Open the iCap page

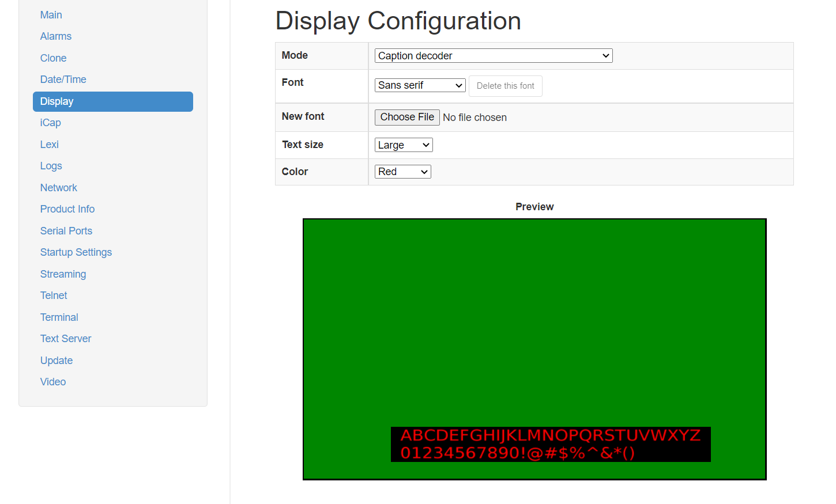click(x=51, y=123)
